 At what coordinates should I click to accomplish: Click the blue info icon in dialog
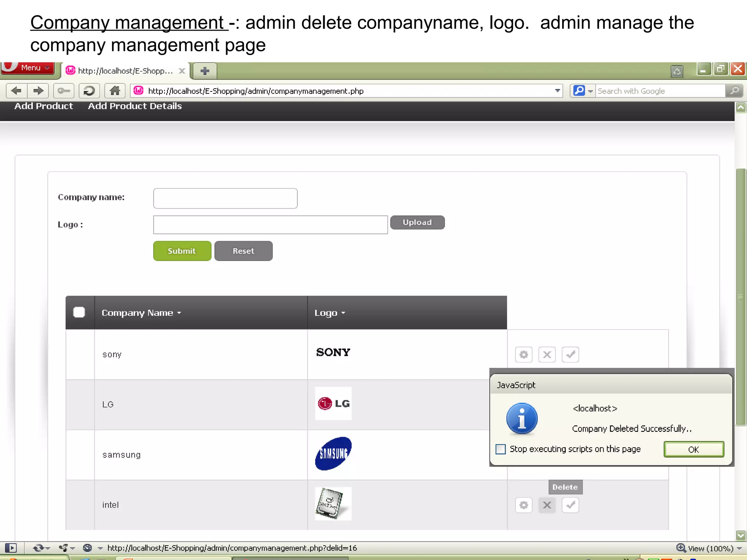tap(522, 419)
